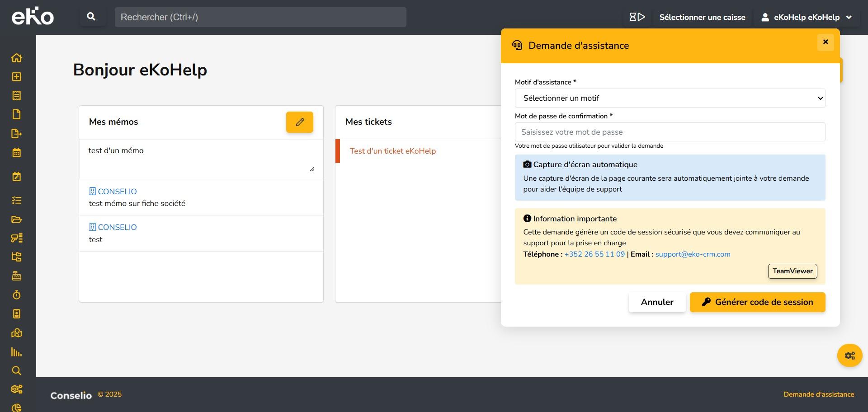This screenshot has width=868, height=412.
Task: Click the home icon in the sidebar
Action: pos(17,58)
